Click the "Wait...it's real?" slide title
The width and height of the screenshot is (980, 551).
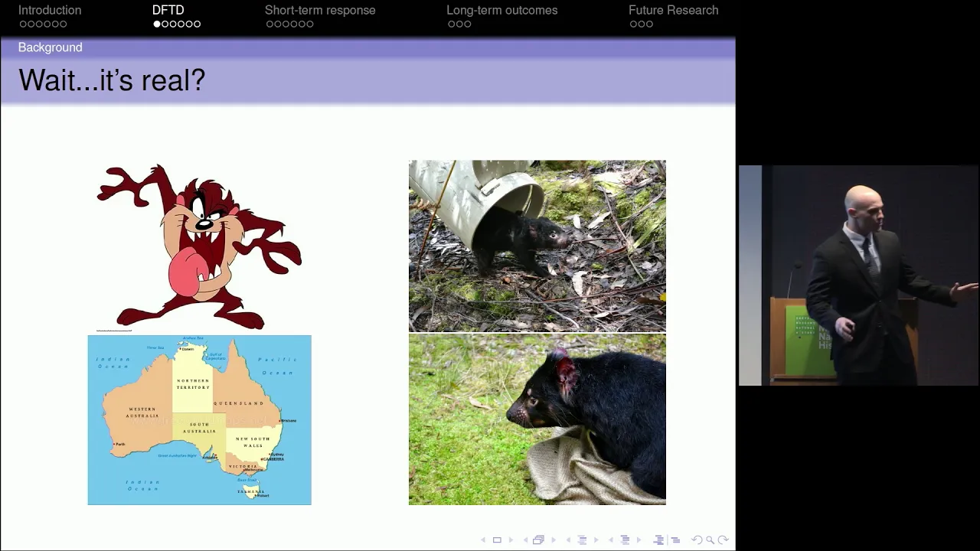point(112,80)
